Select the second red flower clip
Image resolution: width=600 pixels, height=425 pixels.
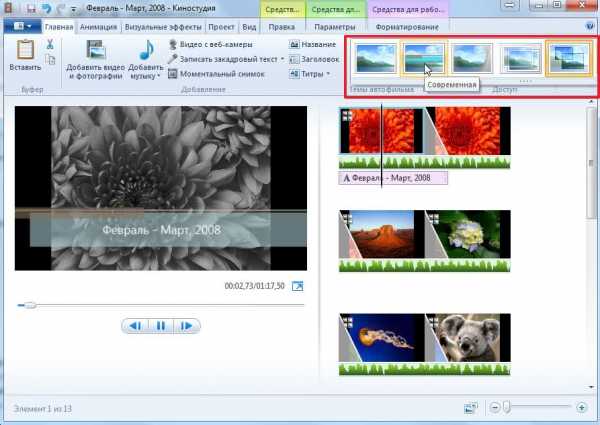tap(468, 131)
